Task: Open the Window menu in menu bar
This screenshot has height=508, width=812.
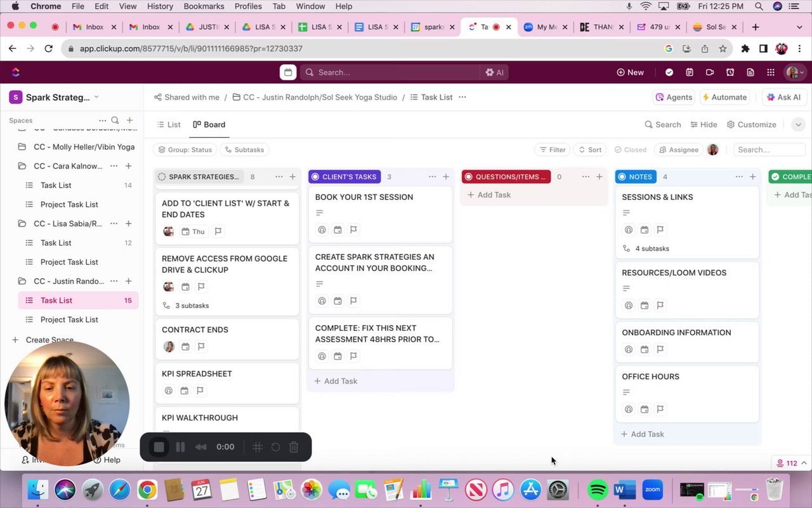Action: click(x=310, y=6)
